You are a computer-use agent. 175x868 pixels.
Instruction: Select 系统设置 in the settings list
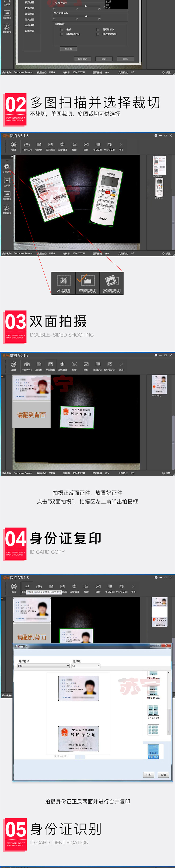click(x=30, y=31)
